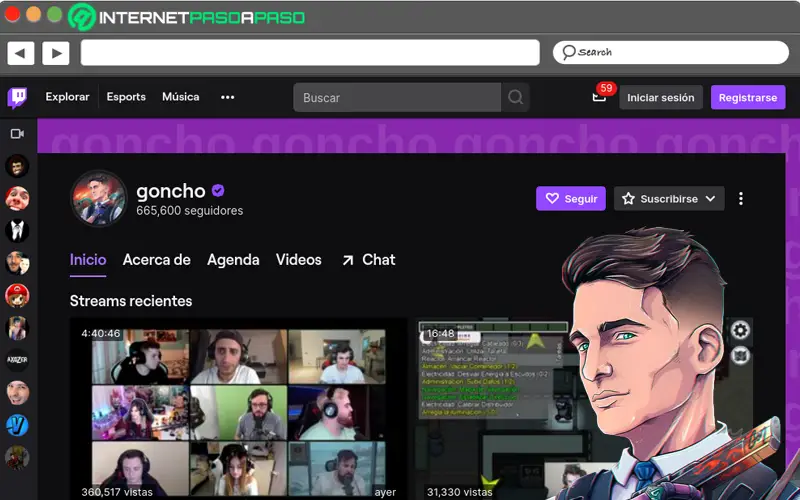This screenshot has width=800, height=500.
Task: Click the Streams recientes heading
Action: 131,301
